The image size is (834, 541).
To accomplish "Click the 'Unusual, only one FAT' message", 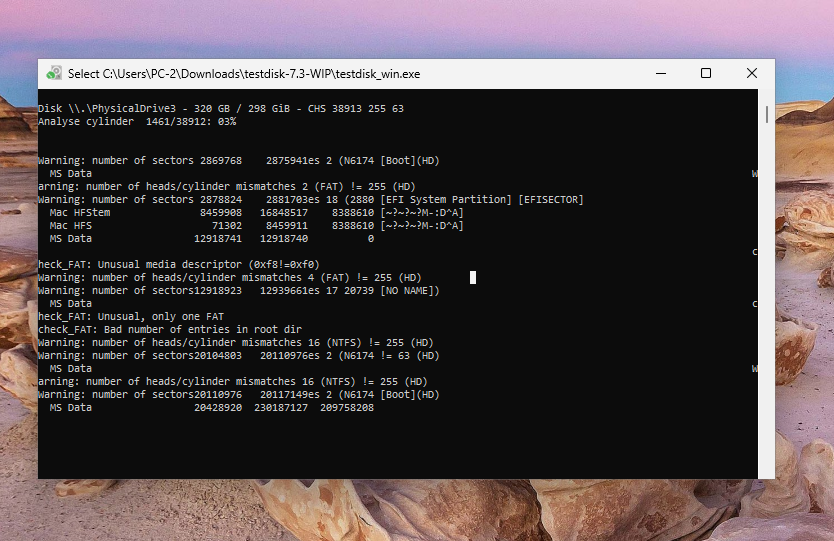I will 130,316.
